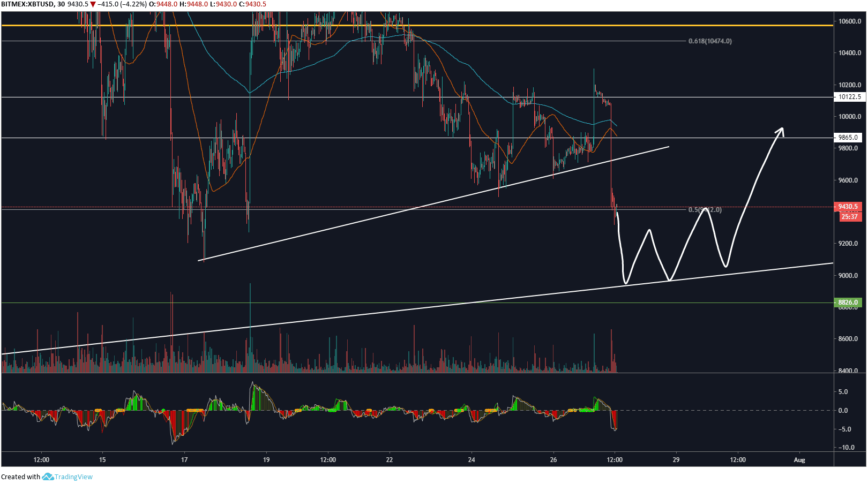Click the 10000.0 price scale value
Image resolution: width=868 pixels, height=484 pixels.
850,117
